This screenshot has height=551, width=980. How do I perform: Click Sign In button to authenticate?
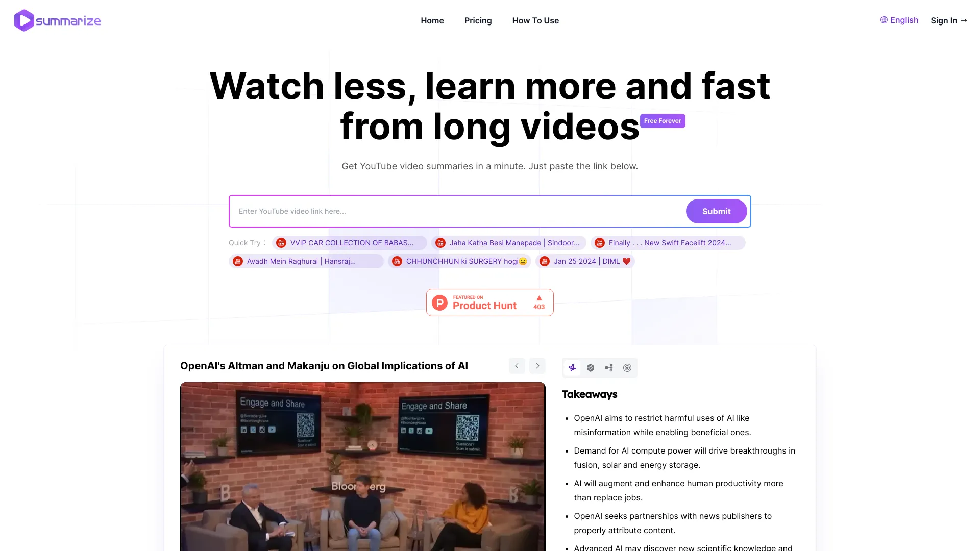949,20
